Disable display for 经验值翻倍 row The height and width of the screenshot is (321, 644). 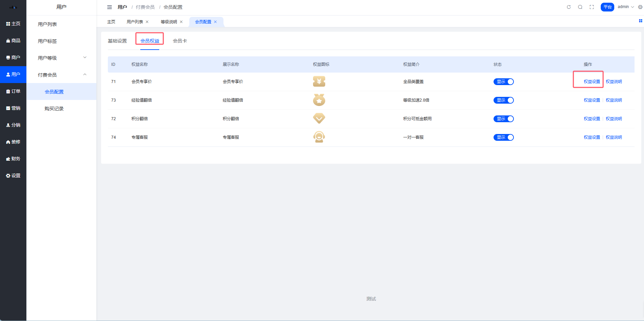(x=503, y=100)
